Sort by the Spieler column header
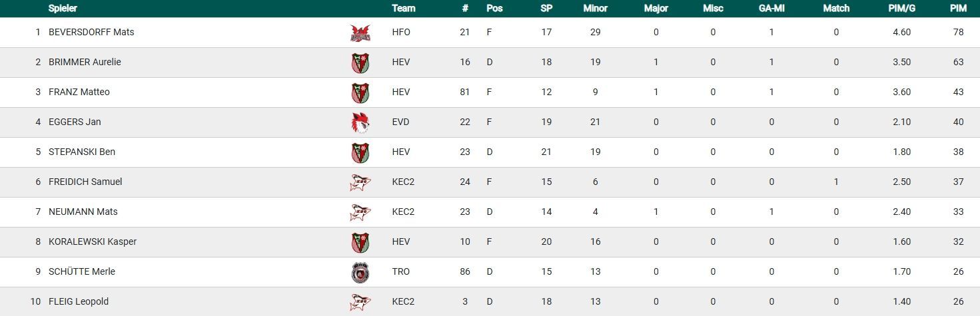This screenshot has height=316, width=980. (x=63, y=9)
